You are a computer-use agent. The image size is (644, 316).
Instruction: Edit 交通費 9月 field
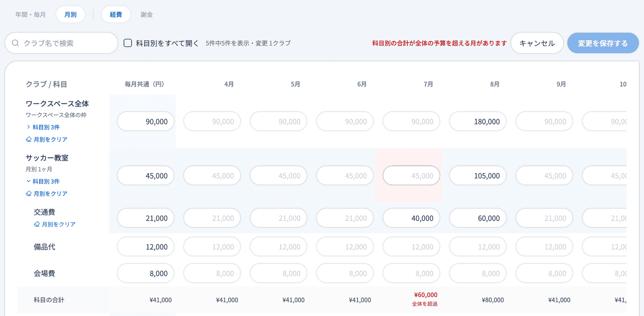[x=544, y=218]
